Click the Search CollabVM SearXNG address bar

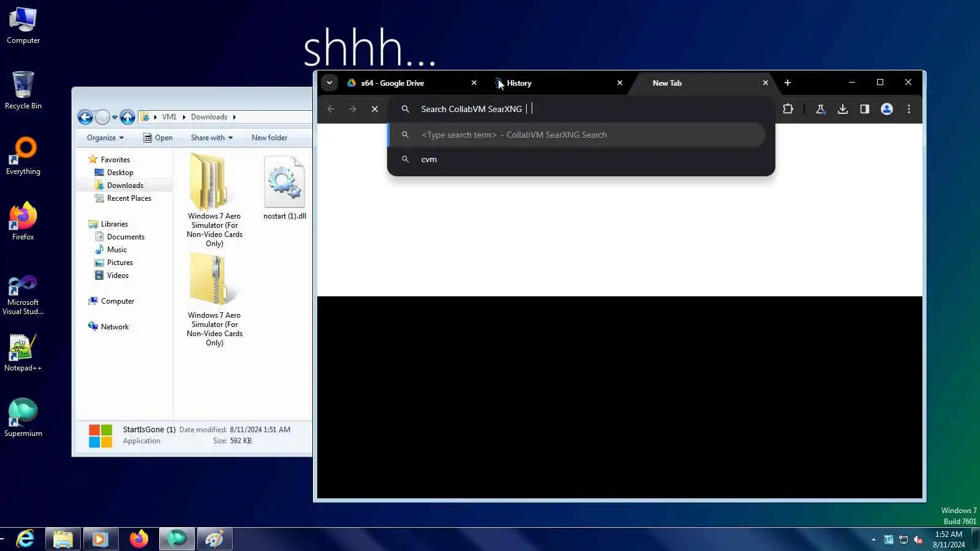coord(582,109)
